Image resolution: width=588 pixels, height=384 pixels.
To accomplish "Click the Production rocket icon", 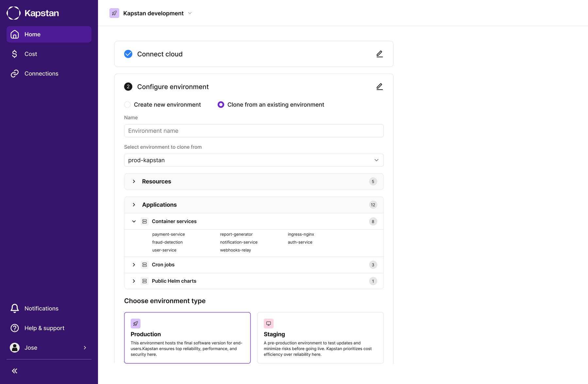I will point(136,324).
